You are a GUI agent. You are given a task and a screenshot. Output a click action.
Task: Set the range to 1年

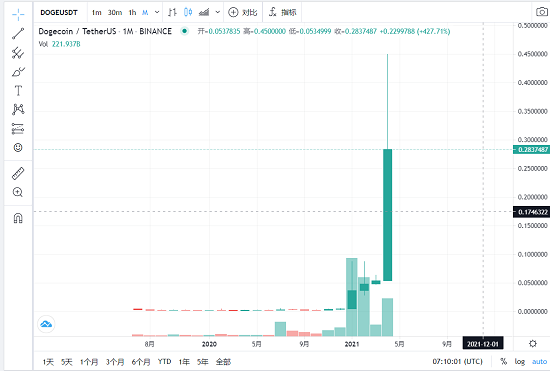[184, 362]
